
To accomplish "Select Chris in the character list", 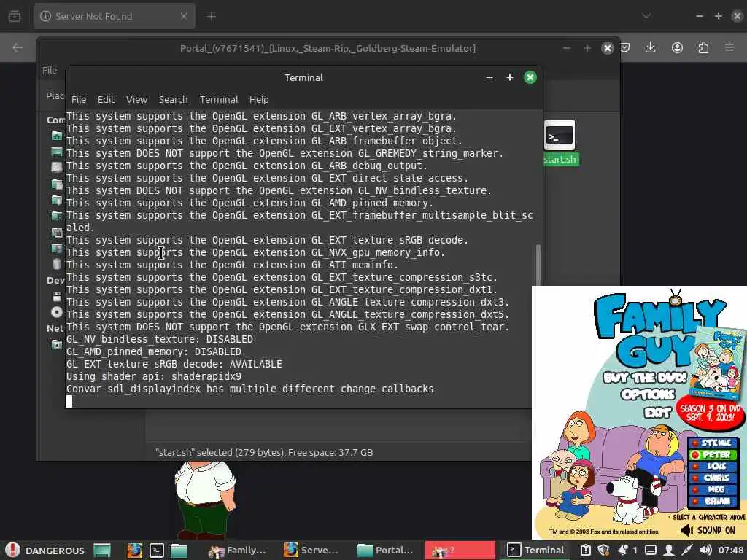I will (x=713, y=478).
